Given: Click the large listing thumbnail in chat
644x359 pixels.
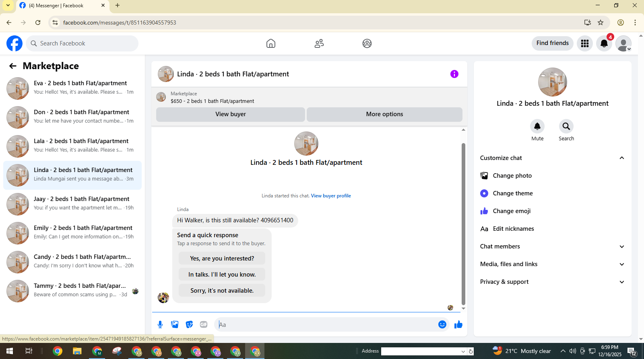Looking at the screenshot, I should pyautogui.click(x=306, y=144).
